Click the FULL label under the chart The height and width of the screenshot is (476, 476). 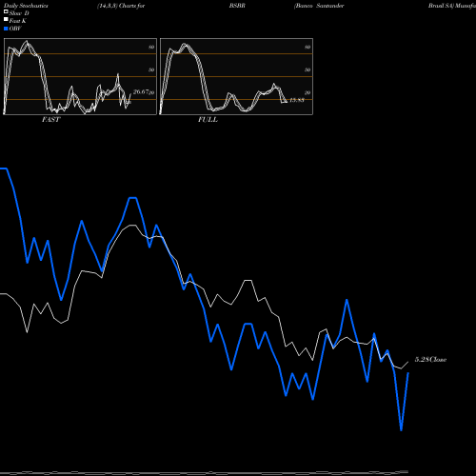pyautogui.click(x=208, y=120)
